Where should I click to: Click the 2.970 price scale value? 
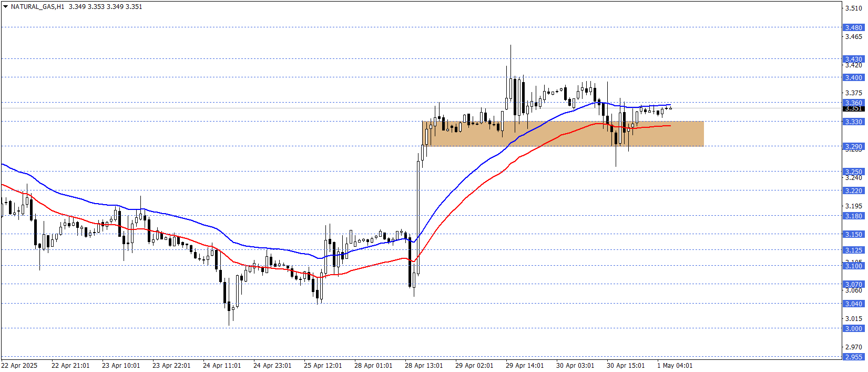853,347
